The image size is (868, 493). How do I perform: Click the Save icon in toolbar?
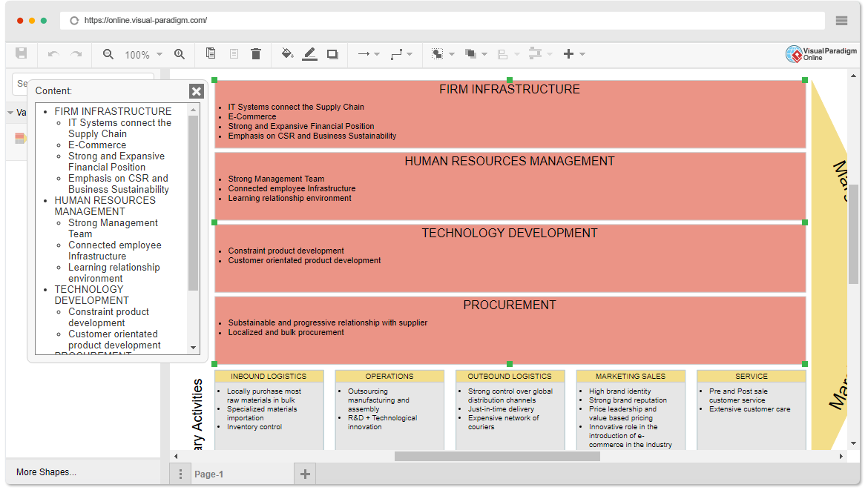[x=21, y=53]
